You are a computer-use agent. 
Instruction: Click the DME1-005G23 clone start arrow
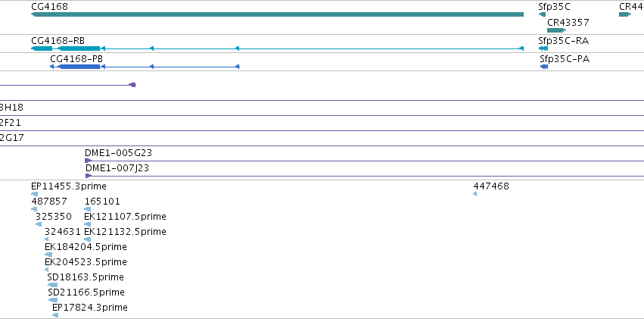coord(88,161)
